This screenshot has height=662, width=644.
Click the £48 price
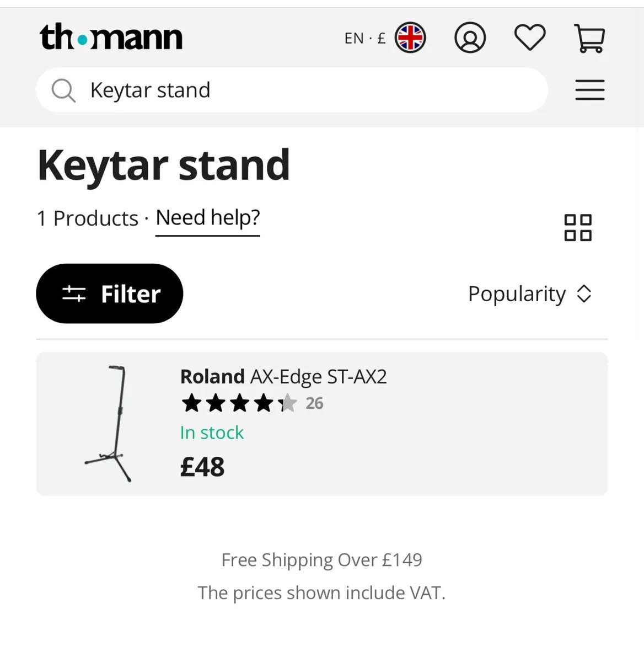202,467
